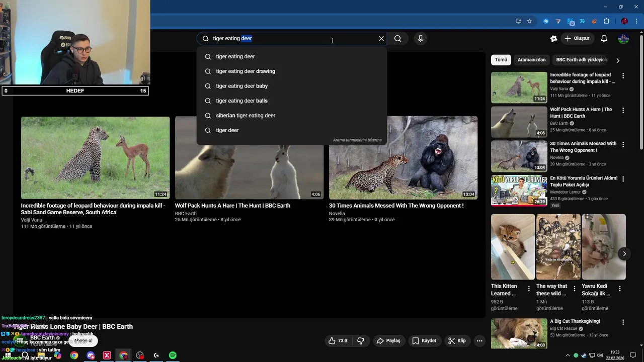Select suggestion 'siberian tiger eating deer'
644x362 pixels.
[x=292, y=116]
